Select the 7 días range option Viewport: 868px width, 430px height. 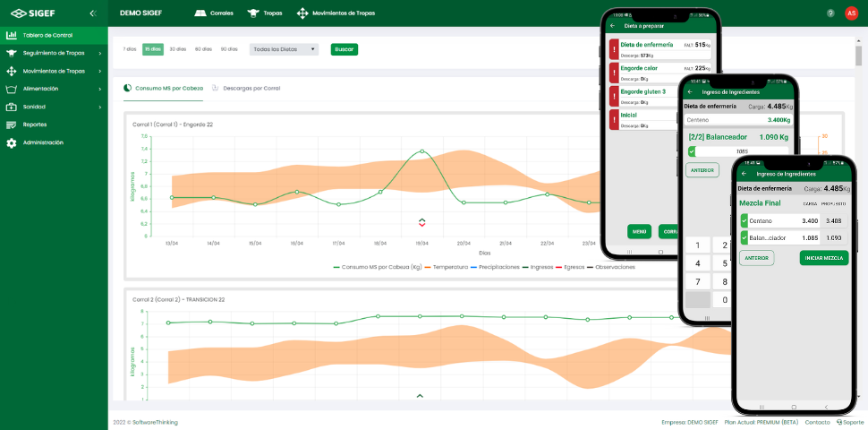point(130,49)
